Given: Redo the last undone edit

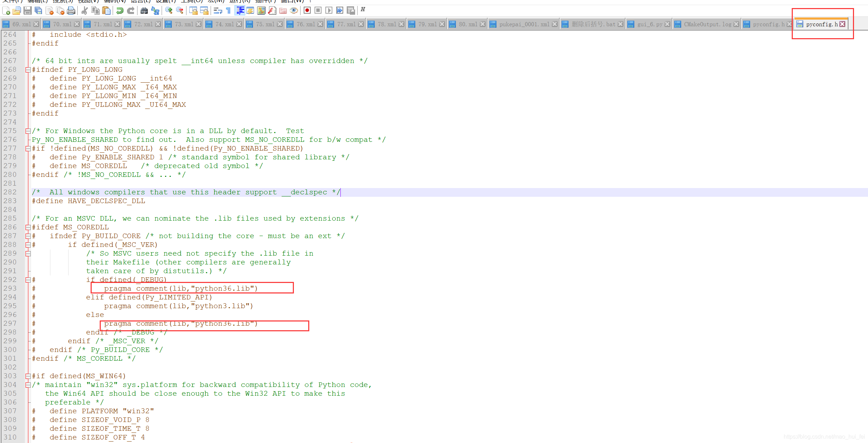Looking at the screenshot, I should click(130, 11).
